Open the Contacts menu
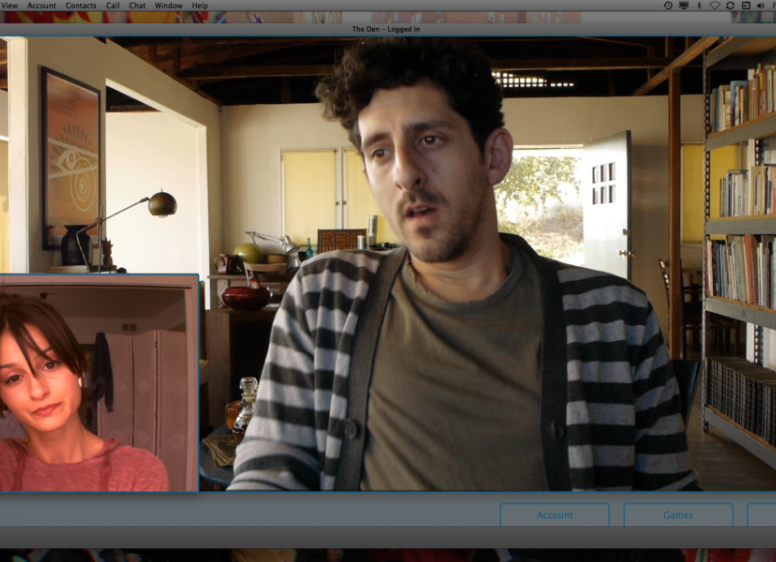This screenshot has height=562, width=776. 81,5
